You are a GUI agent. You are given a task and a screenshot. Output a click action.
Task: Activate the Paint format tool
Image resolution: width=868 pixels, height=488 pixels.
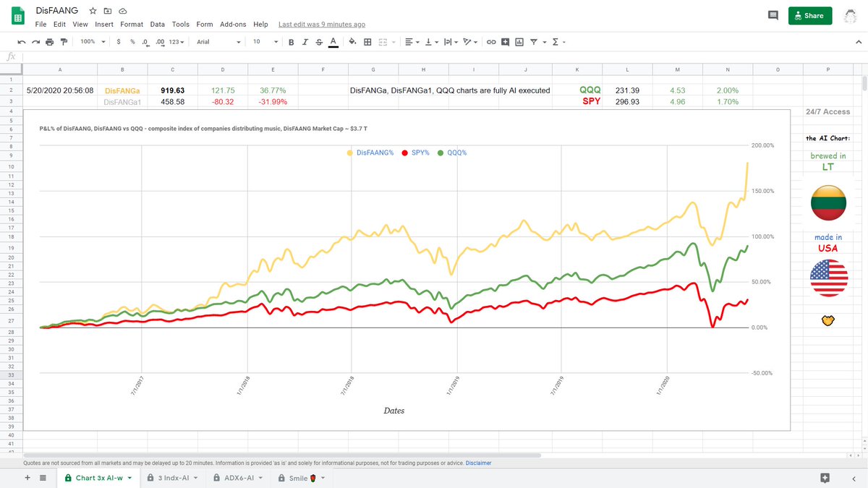pos(64,42)
